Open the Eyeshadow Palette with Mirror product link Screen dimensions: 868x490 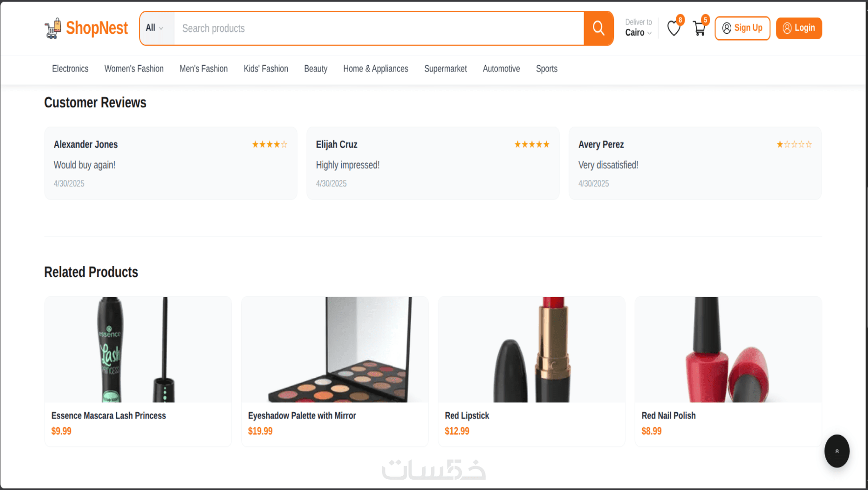click(302, 416)
